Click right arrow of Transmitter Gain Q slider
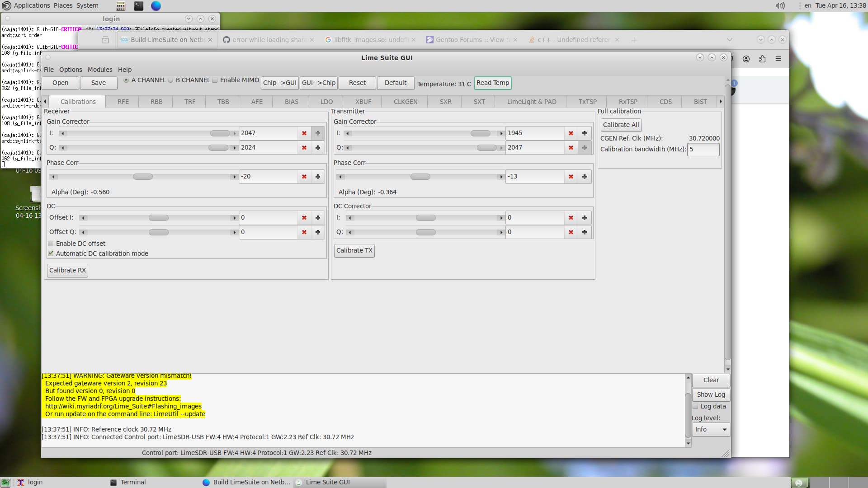868x488 pixels. (501, 148)
